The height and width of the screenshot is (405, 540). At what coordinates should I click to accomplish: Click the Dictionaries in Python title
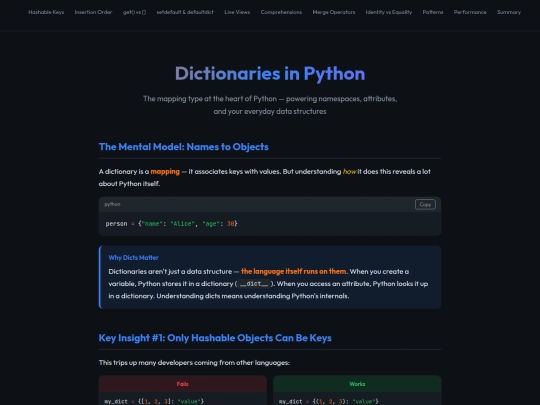click(270, 74)
